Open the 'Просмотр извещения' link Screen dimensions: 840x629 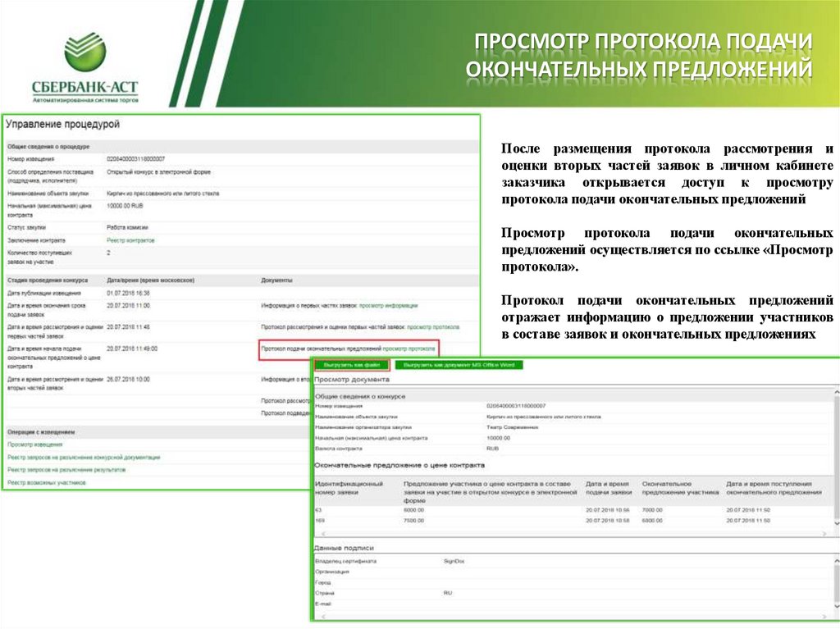(34, 444)
